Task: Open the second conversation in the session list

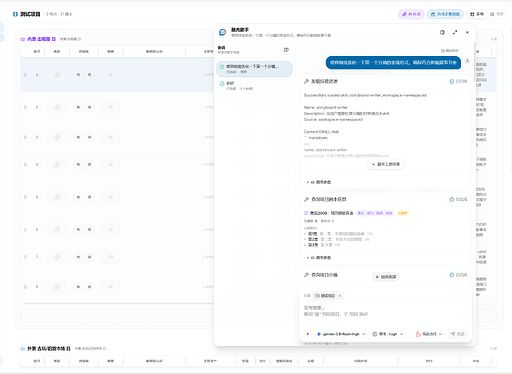Action: [254, 86]
